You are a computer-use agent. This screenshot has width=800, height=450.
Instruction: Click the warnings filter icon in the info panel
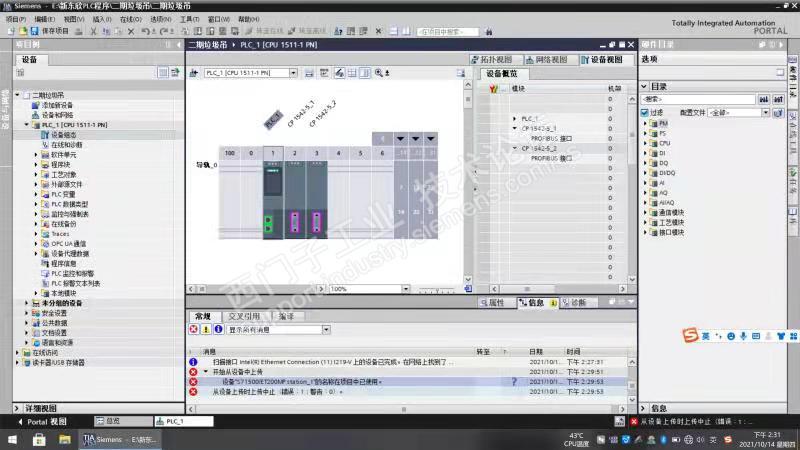point(206,330)
